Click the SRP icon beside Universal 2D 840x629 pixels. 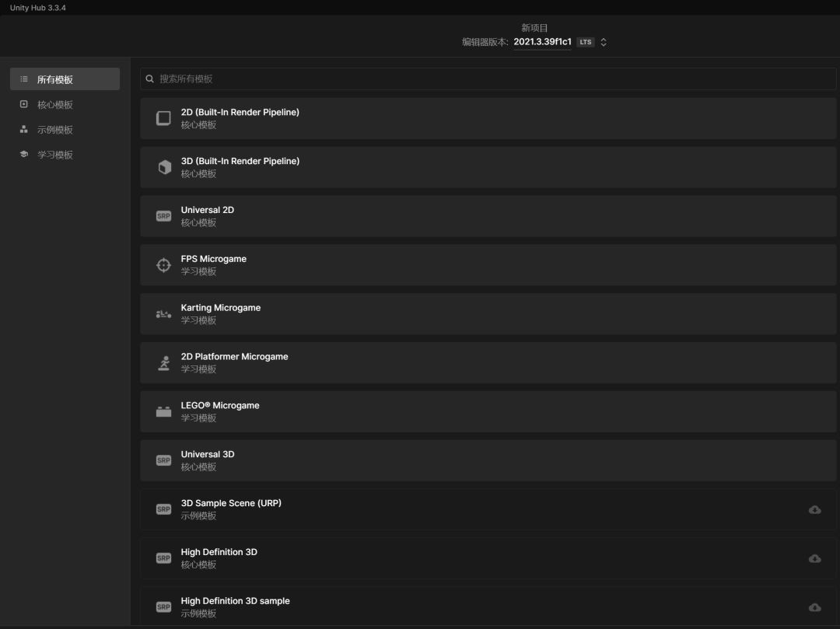pyautogui.click(x=163, y=216)
